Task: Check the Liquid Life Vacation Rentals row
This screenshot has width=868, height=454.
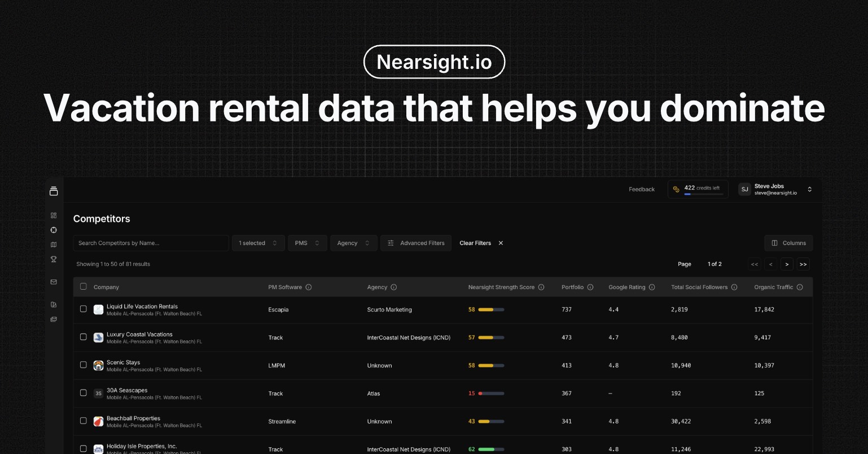Action: coord(84,309)
